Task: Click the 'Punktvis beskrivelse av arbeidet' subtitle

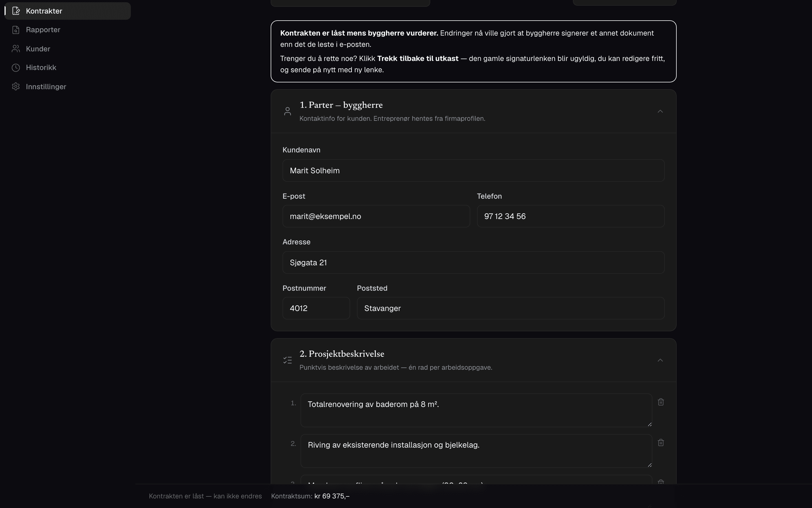Action: (x=396, y=367)
